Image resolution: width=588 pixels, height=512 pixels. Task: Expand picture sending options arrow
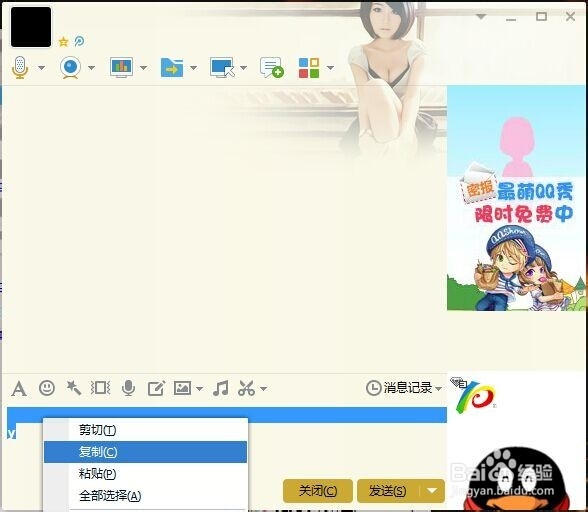tap(200, 389)
